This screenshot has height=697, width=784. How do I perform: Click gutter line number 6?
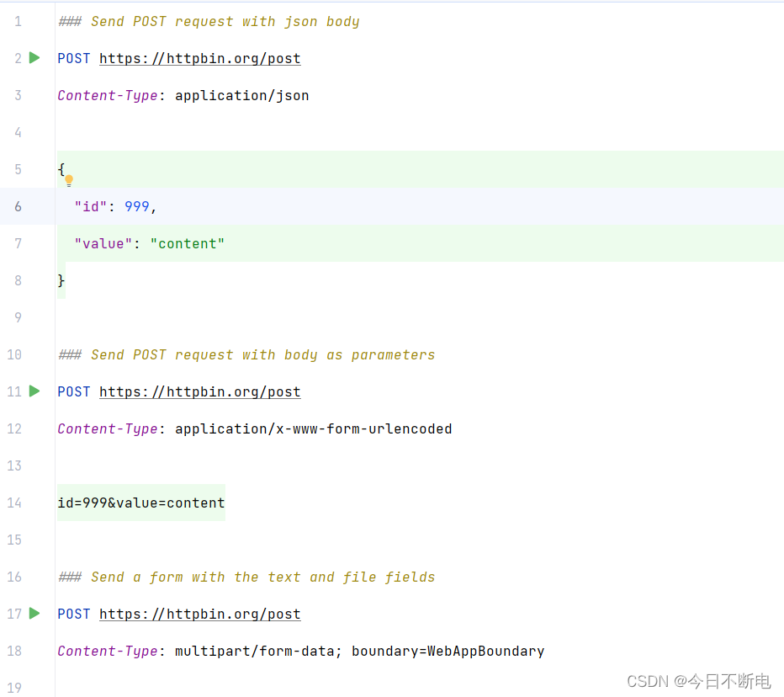point(18,206)
